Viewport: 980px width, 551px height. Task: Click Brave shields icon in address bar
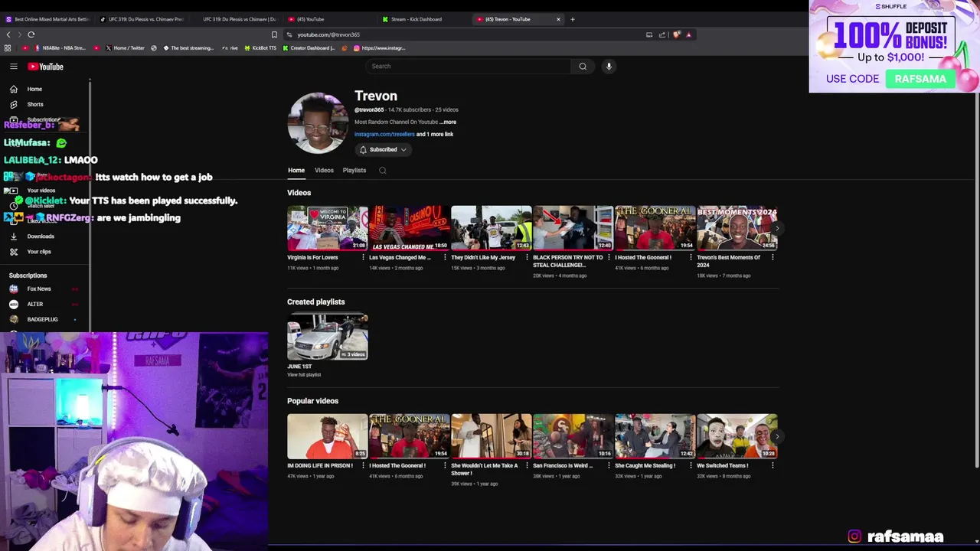tap(676, 34)
